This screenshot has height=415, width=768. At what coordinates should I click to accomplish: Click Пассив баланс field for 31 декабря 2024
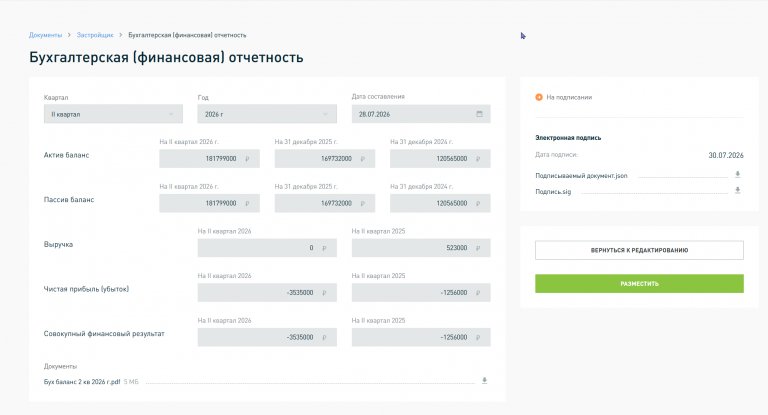click(x=440, y=203)
